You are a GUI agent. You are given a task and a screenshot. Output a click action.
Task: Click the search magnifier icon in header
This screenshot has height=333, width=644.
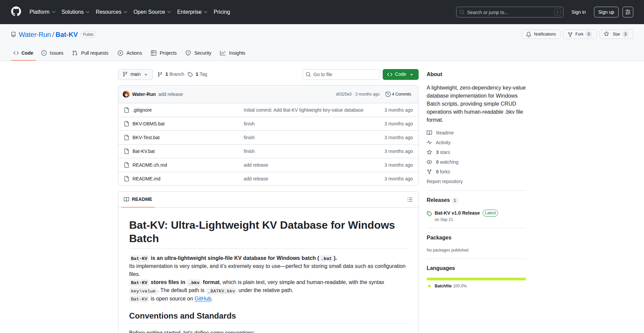tap(462, 12)
